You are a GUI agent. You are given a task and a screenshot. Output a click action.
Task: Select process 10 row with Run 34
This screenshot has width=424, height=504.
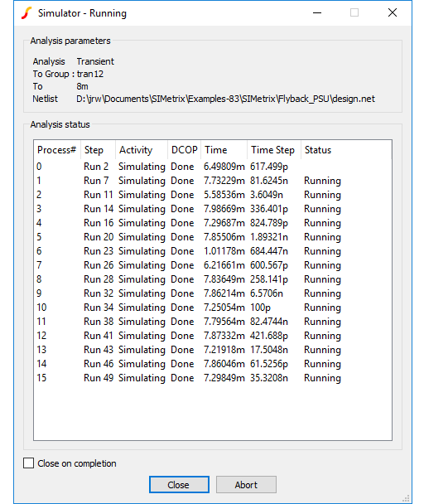coord(213,308)
